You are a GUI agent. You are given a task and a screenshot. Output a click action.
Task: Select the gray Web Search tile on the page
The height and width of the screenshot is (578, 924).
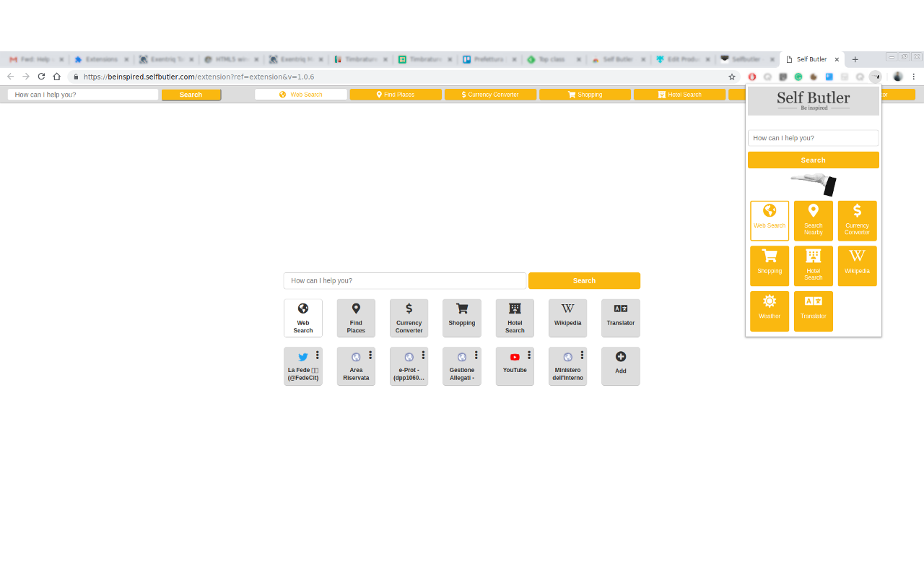tap(303, 318)
